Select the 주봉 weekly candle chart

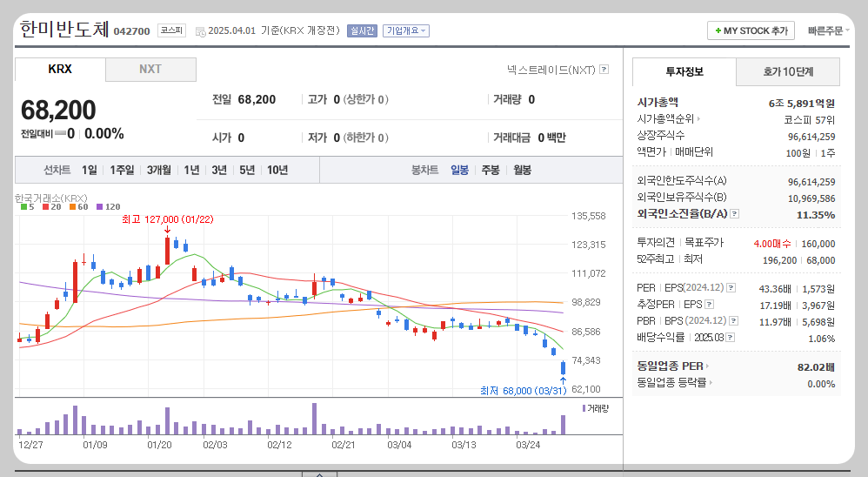(491, 170)
